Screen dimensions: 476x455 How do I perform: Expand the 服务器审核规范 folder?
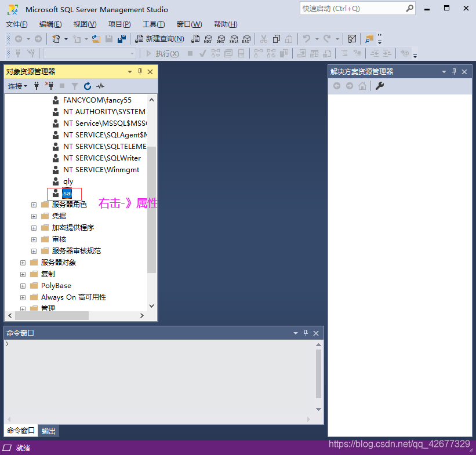(x=34, y=252)
